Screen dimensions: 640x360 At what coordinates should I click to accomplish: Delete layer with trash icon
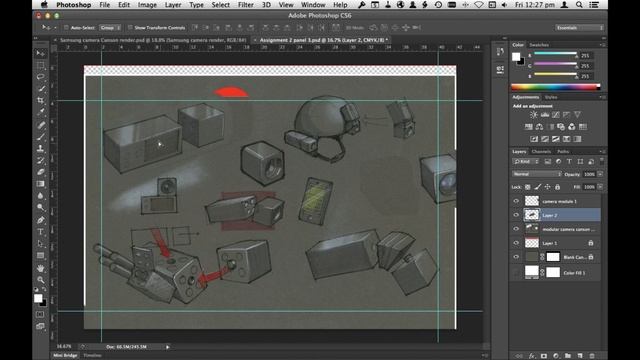tap(592, 356)
